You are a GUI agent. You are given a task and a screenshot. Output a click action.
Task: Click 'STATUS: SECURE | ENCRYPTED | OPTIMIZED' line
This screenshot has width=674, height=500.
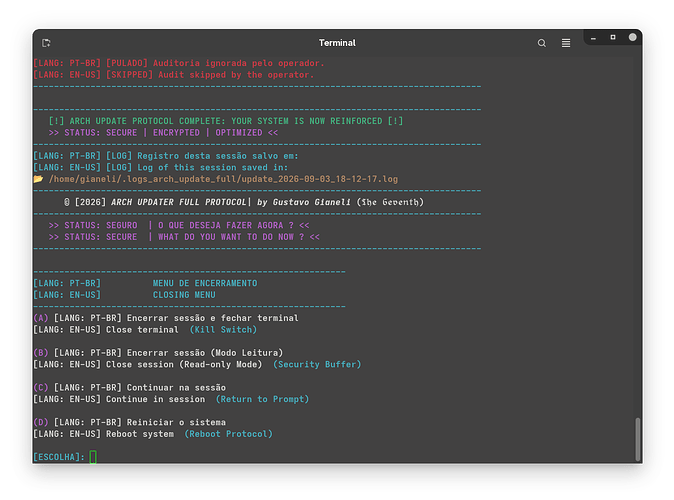coord(163,132)
